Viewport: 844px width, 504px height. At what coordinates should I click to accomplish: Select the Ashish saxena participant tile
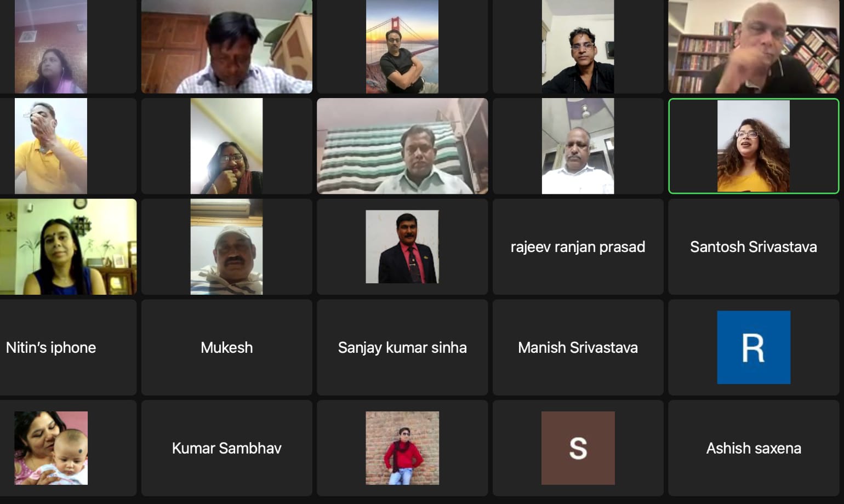(x=754, y=448)
